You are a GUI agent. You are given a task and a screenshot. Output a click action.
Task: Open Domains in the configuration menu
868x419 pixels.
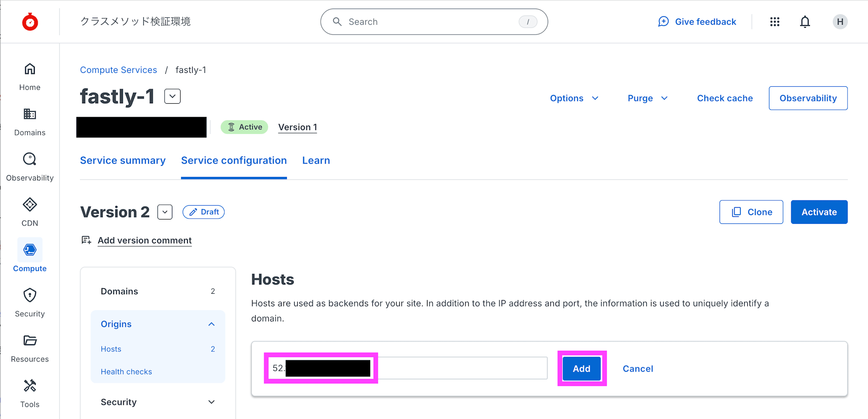point(158,291)
